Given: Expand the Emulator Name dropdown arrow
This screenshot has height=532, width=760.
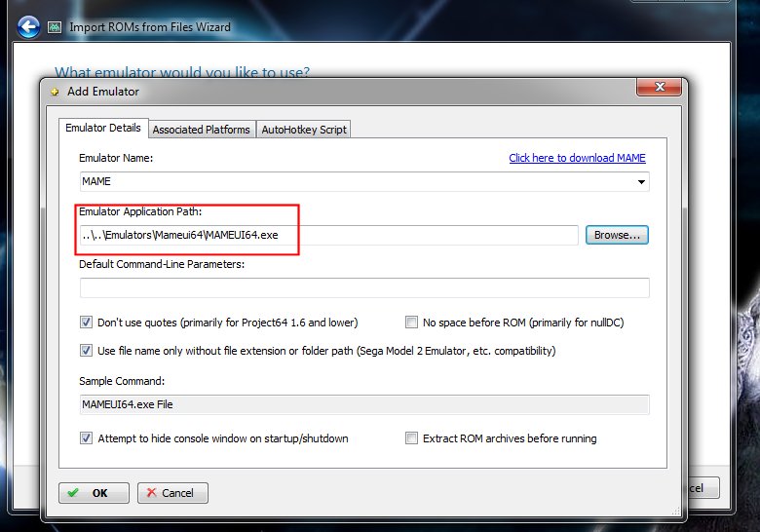Looking at the screenshot, I should 641,181.
